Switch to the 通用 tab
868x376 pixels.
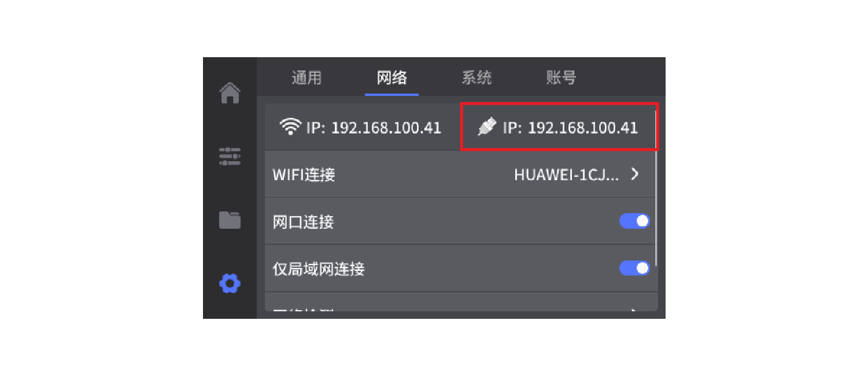[x=307, y=77]
